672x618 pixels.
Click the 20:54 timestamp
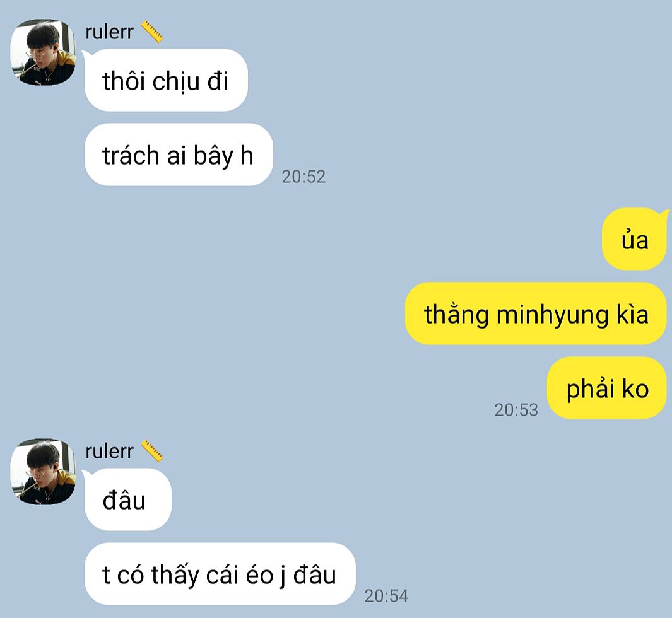386,596
